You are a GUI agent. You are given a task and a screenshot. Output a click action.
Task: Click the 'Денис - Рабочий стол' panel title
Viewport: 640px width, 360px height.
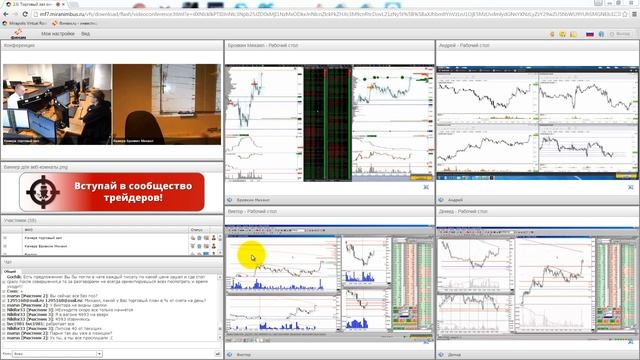463,211
